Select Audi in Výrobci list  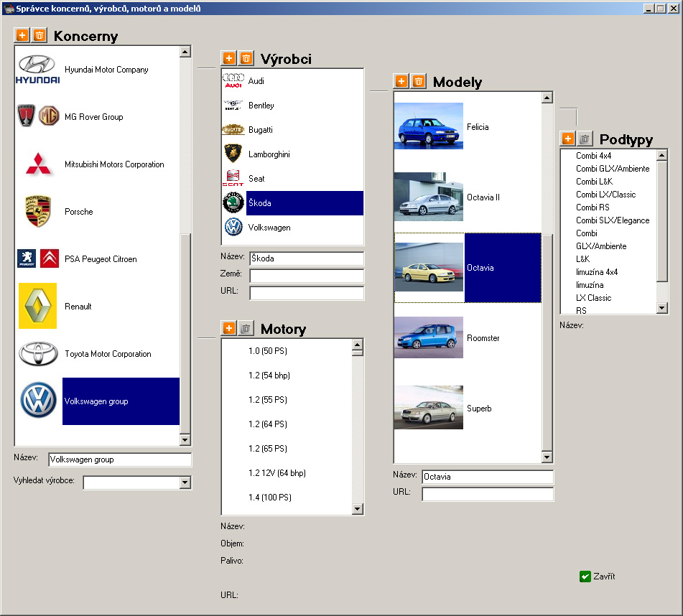pyautogui.click(x=256, y=81)
